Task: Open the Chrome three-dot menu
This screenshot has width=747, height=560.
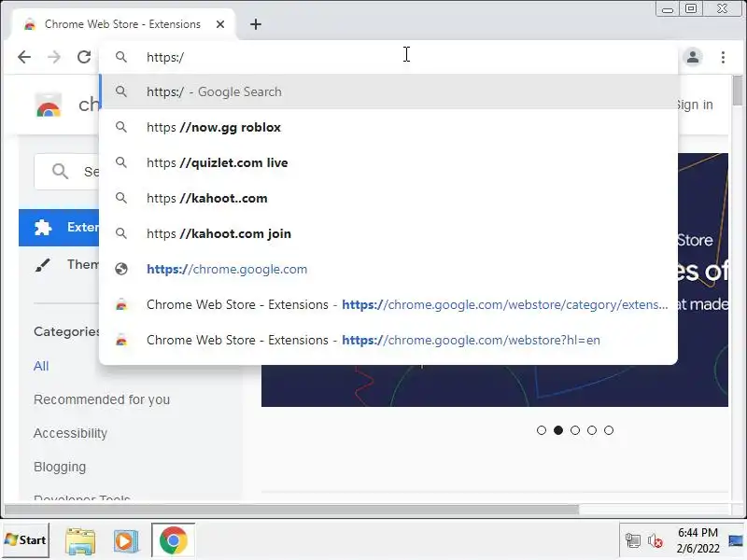Action: click(723, 57)
